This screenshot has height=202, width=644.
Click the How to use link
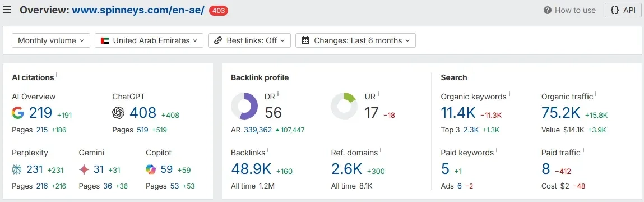(575, 10)
